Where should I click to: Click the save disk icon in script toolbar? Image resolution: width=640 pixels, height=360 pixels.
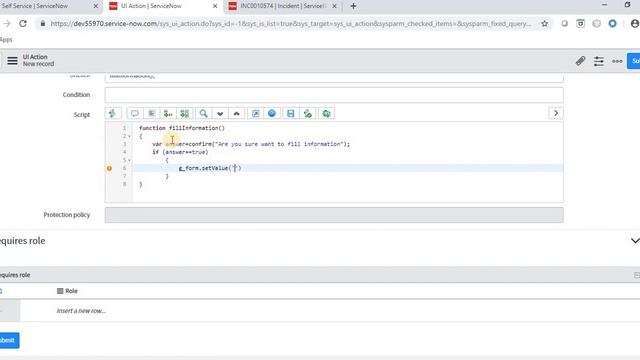tap(291, 113)
